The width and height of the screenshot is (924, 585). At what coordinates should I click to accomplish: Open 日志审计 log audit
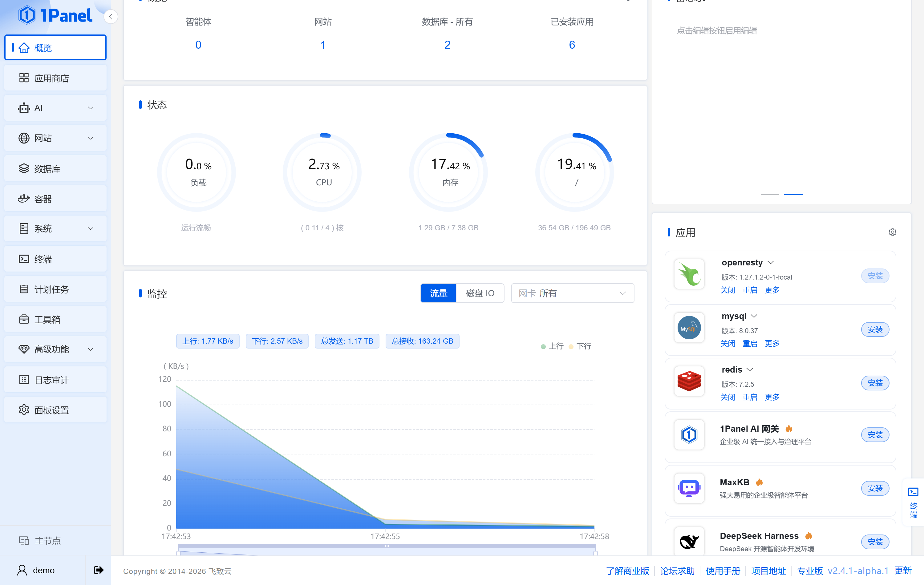(55, 380)
